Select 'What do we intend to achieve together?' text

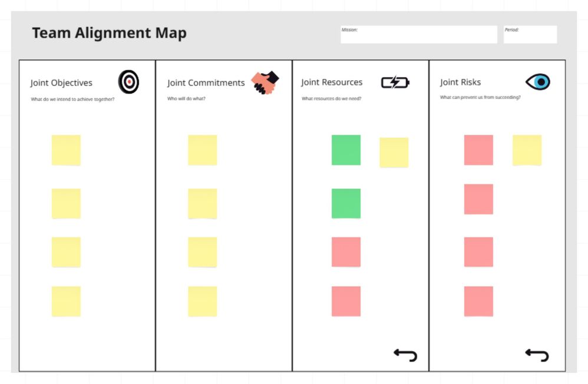pos(72,100)
